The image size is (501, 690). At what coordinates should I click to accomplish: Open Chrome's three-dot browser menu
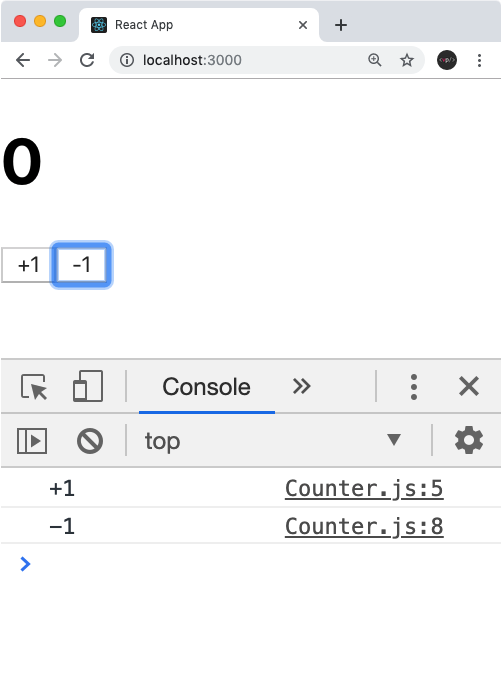pos(479,60)
